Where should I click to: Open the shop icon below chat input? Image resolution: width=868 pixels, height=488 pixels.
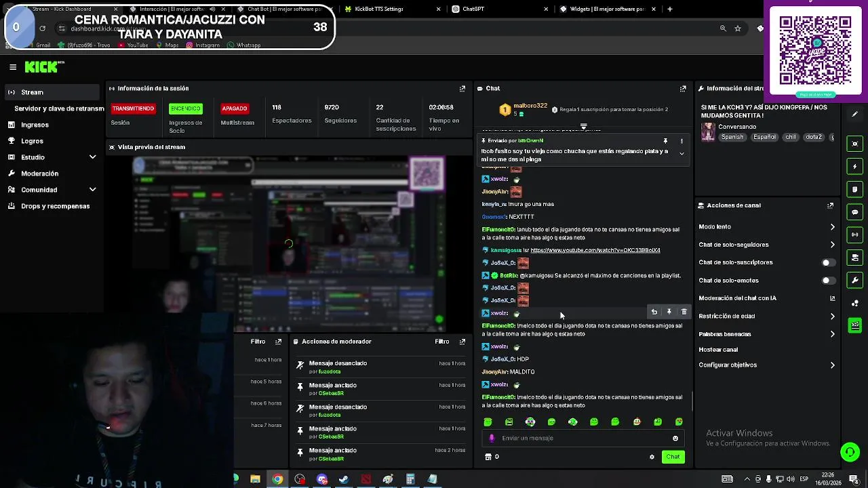click(488, 457)
